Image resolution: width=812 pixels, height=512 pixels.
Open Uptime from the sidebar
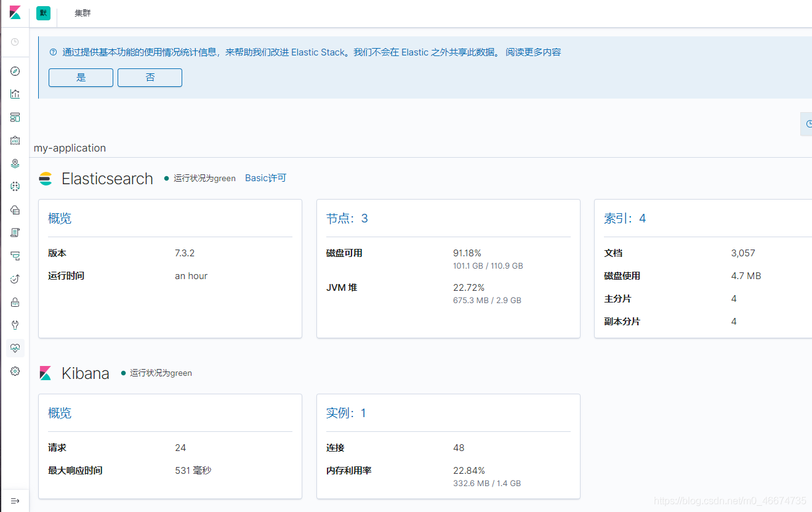(x=15, y=279)
